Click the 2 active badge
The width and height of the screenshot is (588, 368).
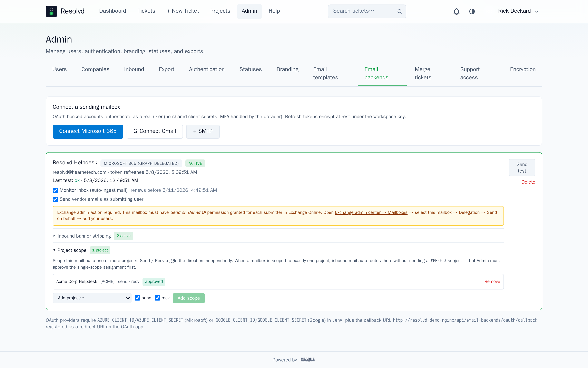124,236
